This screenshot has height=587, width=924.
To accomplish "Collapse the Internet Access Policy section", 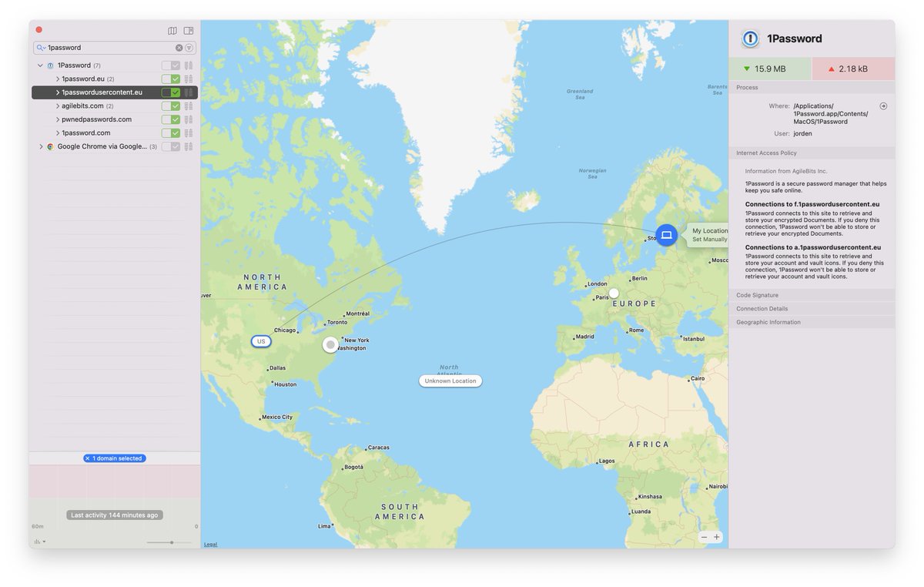I will pyautogui.click(x=812, y=153).
